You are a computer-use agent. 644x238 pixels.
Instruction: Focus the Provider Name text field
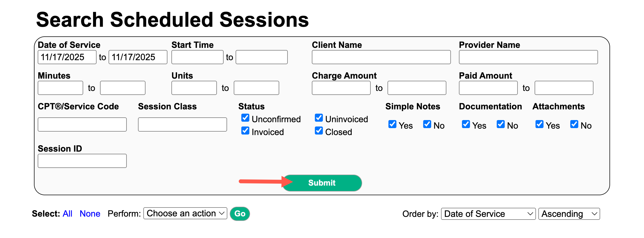528,57
